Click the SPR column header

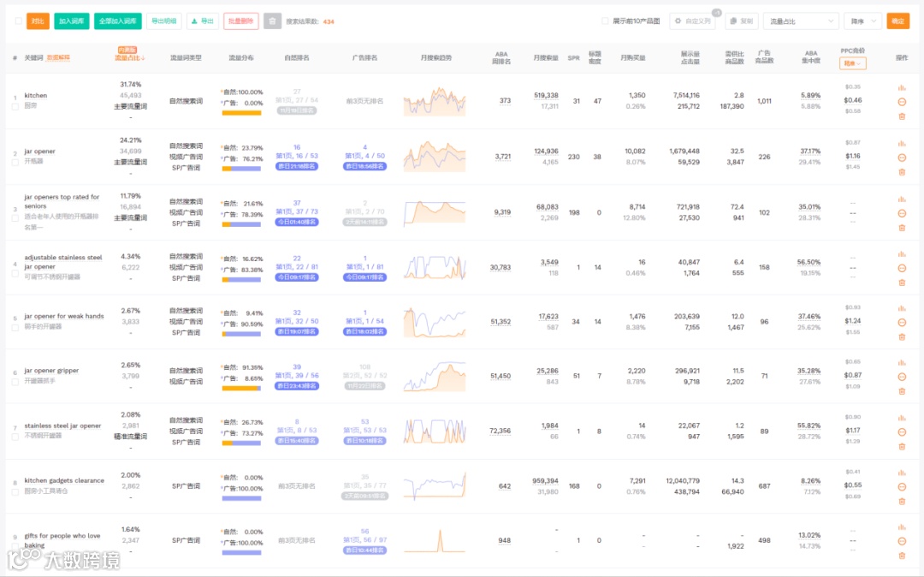pyautogui.click(x=573, y=57)
